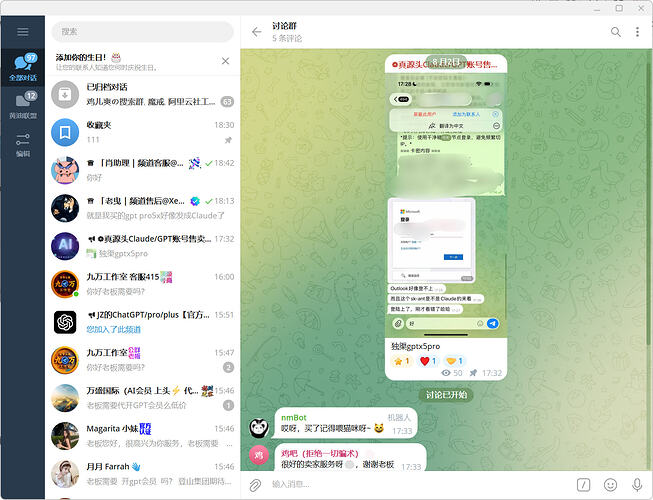Open the Magarita 小妹 chat
The height and width of the screenshot is (500, 653).
[143, 436]
